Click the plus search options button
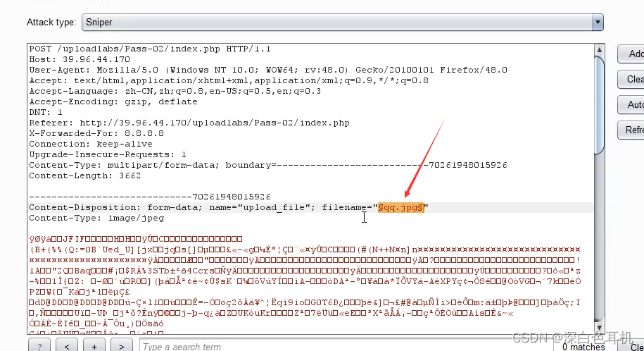 click(94, 347)
